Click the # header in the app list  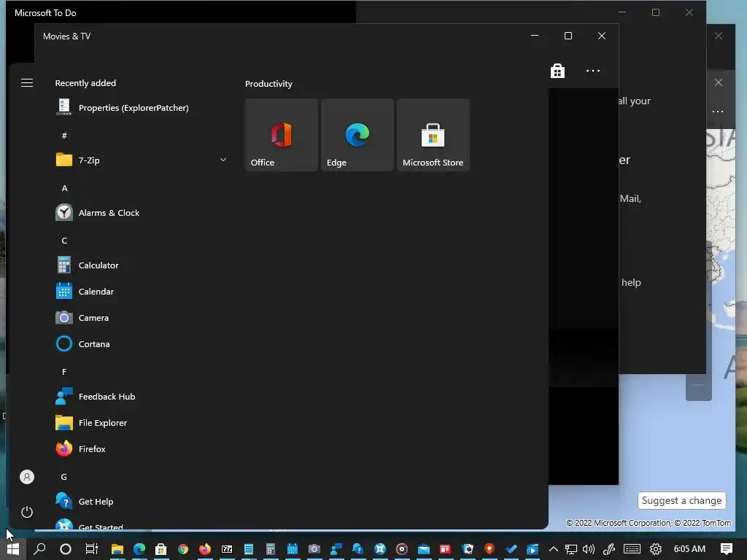(64, 136)
